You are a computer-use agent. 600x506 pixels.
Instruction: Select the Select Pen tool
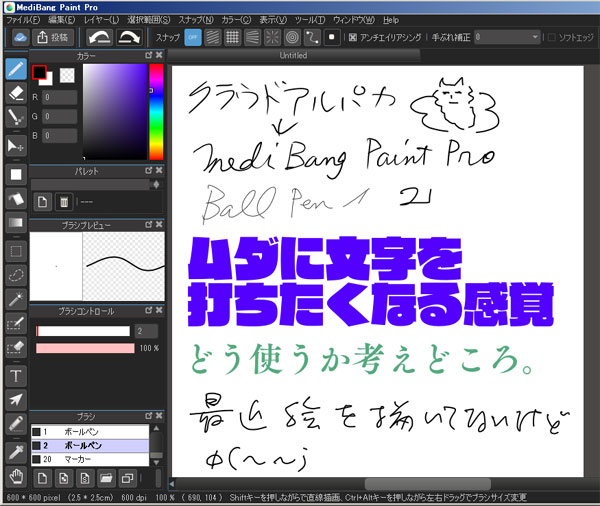(x=16, y=323)
